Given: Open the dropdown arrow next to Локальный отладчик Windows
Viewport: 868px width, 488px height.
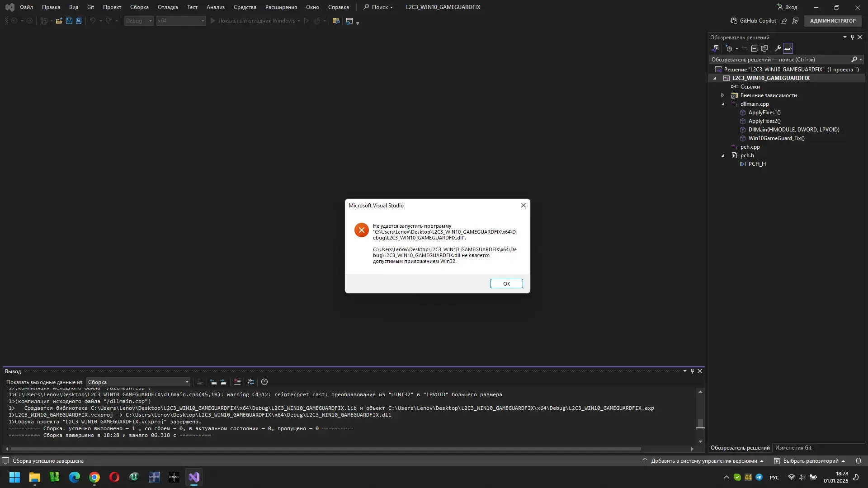Looking at the screenshot, I should 299,21.
